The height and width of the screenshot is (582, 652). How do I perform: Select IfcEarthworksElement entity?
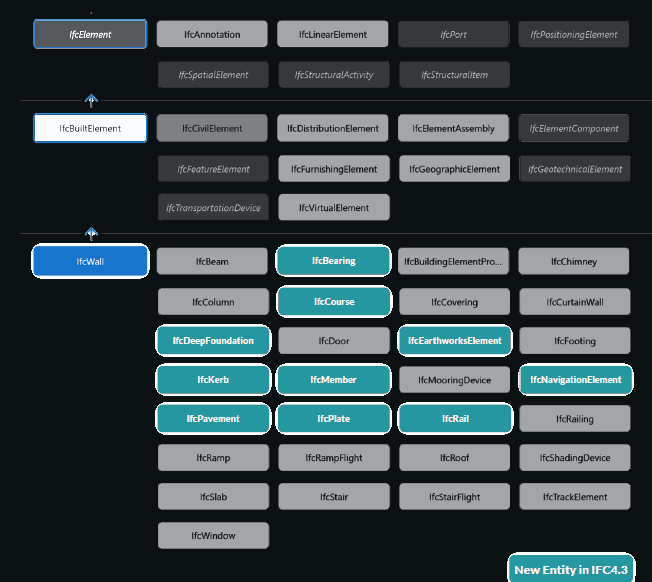pyautogui.click(x=454, y=340)
